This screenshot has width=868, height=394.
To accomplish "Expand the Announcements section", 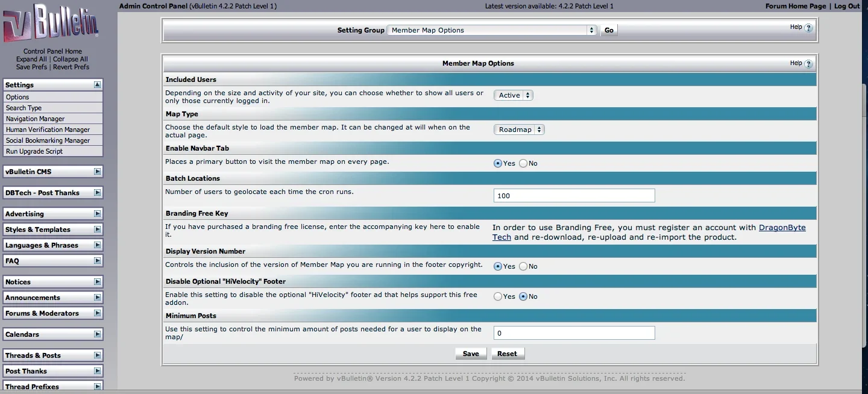I will click(97, 298).
